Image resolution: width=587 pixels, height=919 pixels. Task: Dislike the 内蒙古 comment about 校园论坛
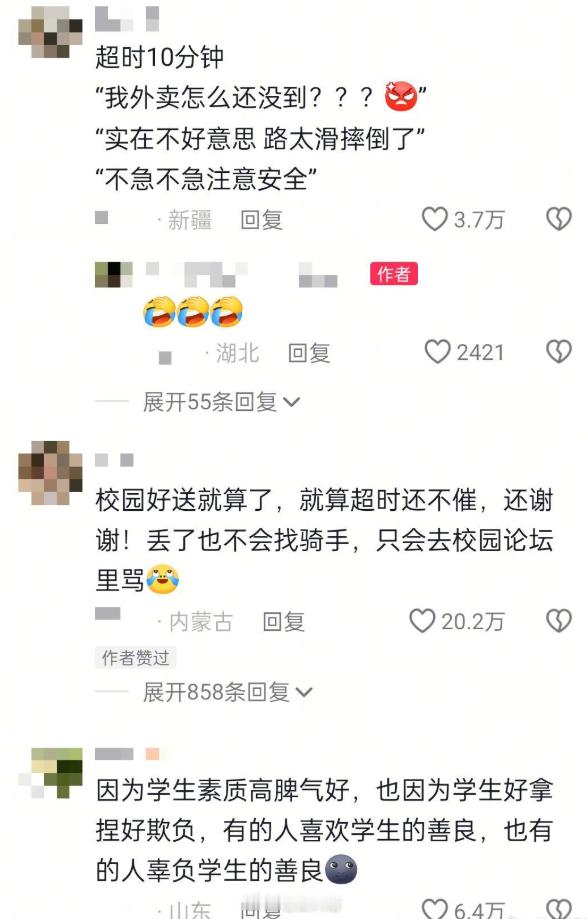click(558, 621)
